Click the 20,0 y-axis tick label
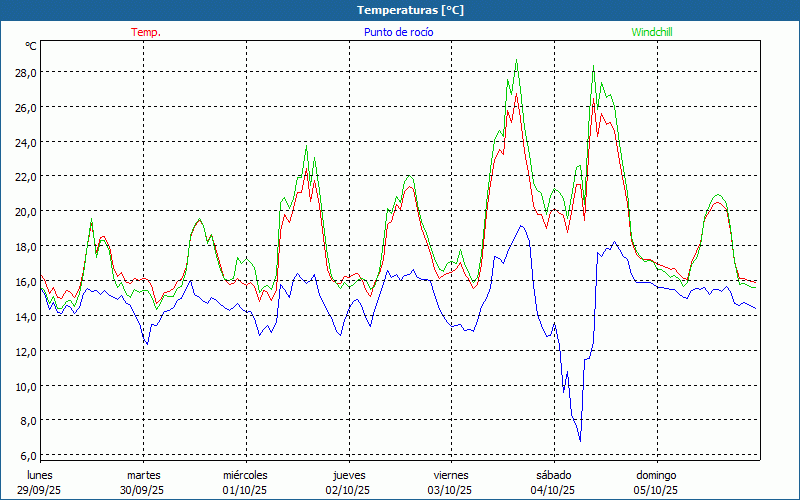This screenshot has height=500, width=800. click(x=25, y=212)
